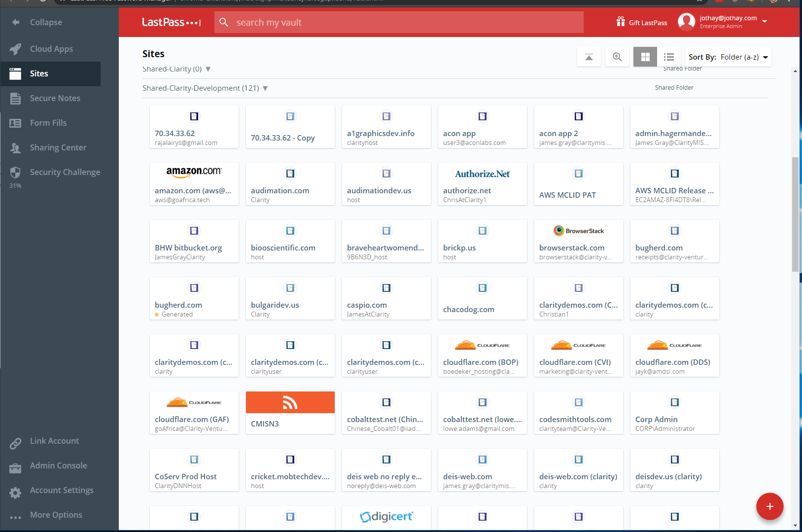Click the Account Settings gear icon

(15, 493)
